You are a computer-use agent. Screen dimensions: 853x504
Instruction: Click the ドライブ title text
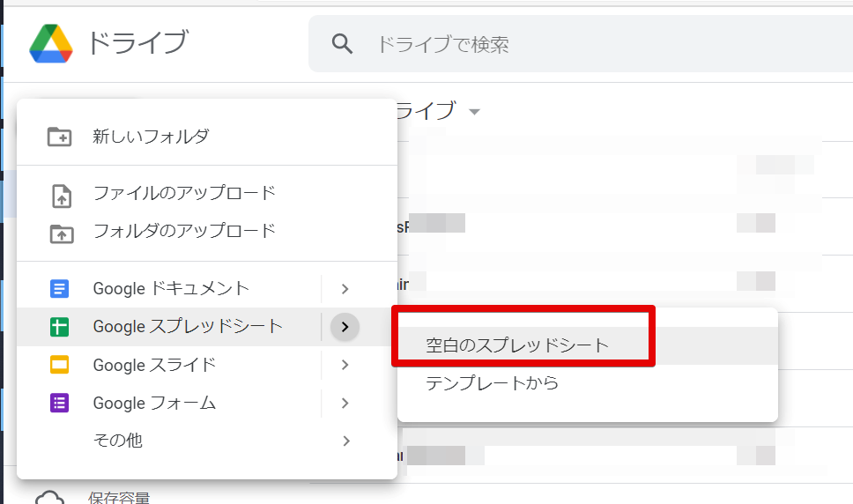click(x=137, y=43)
